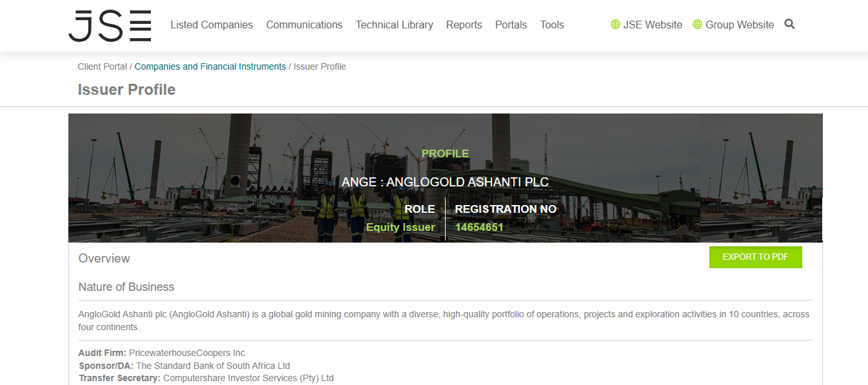Click Export to PDF button
This screenshot has width=868, height=385.
tap(755, 257)
